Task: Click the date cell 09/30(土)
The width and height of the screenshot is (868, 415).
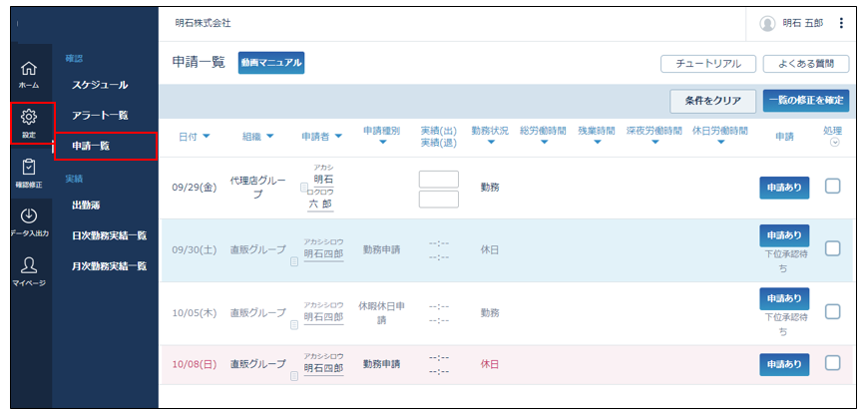Action: click(194, 249)
